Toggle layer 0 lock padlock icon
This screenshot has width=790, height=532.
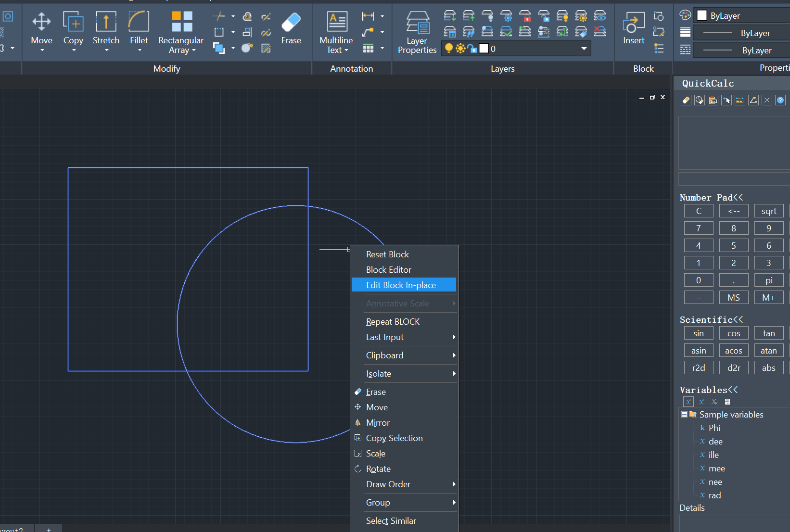[x=472, y=49]
